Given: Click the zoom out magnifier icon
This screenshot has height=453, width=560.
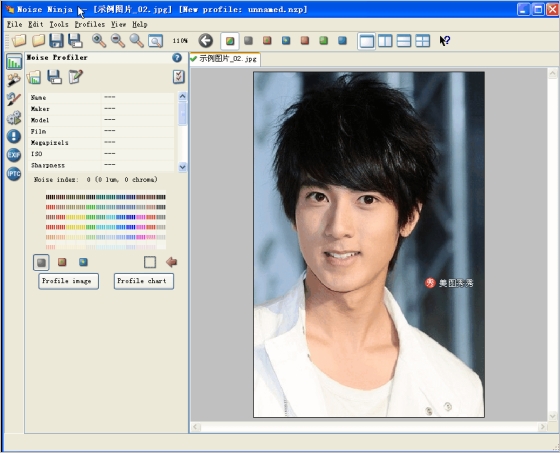Looking at the screenshot, I should tap(118, 41).
